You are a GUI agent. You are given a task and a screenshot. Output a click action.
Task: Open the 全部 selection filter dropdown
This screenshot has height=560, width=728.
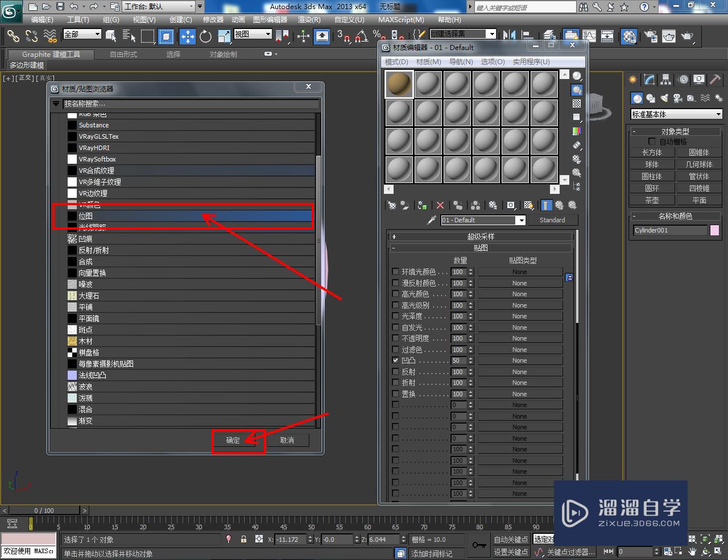coord(82,34)
